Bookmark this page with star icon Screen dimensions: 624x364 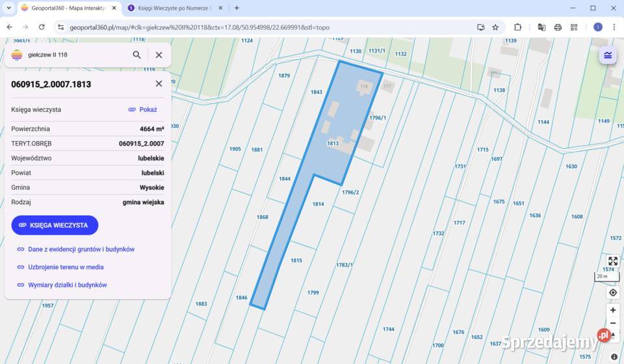(495, 27)
